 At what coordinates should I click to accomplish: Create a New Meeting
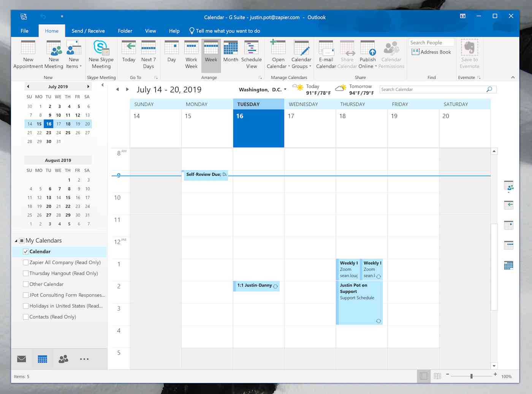pos(54,55)
